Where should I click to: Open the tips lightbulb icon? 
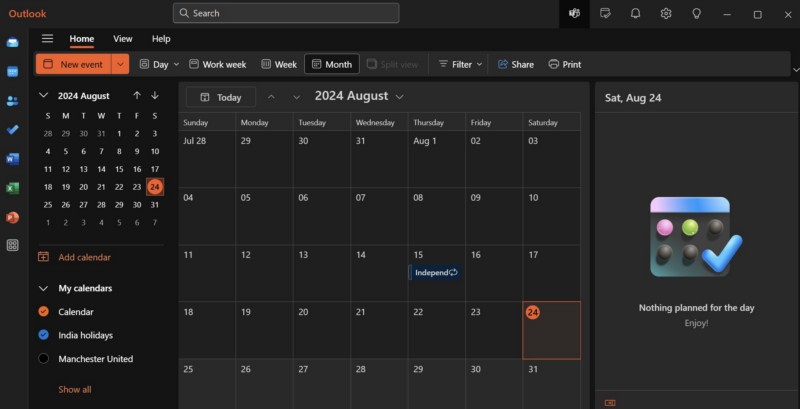point(696,14)
